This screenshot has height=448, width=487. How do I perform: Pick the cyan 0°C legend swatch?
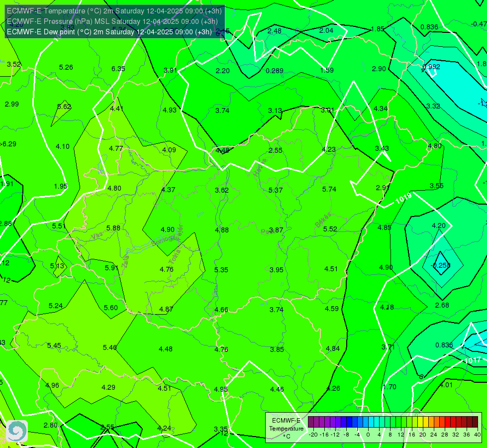click(x=371, y=422)
